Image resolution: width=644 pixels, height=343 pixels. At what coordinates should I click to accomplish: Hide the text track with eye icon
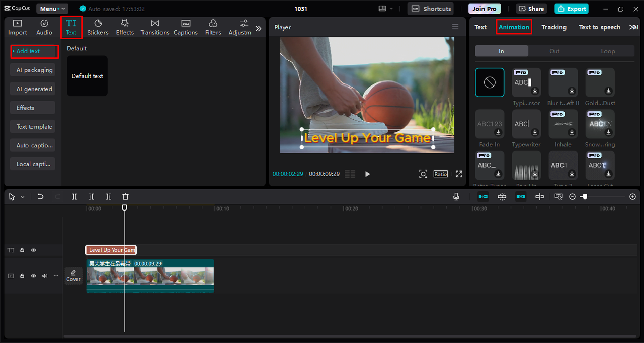click(34, 250)
